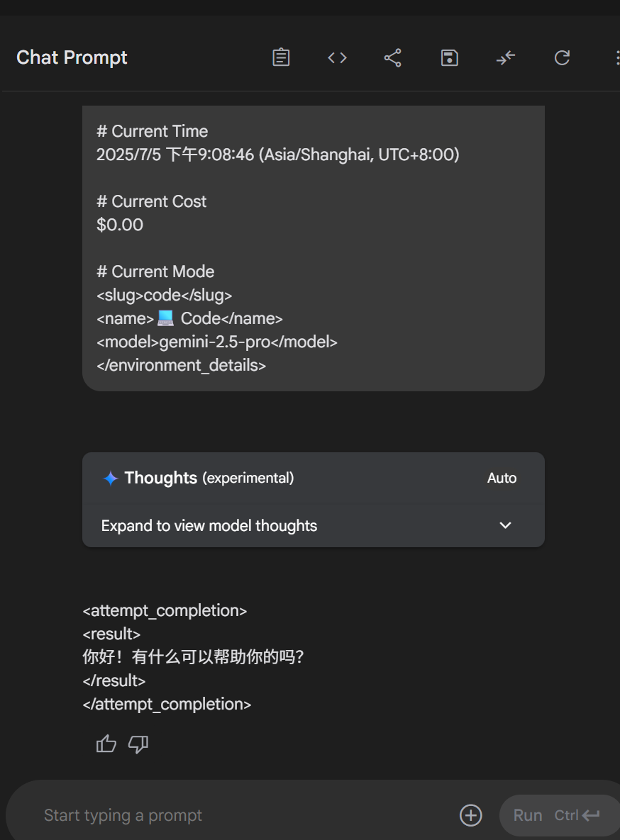This screenshot has width=620, height=840.
Task: Click the Thoughts (experimental) header
Action: pos(209,478)
